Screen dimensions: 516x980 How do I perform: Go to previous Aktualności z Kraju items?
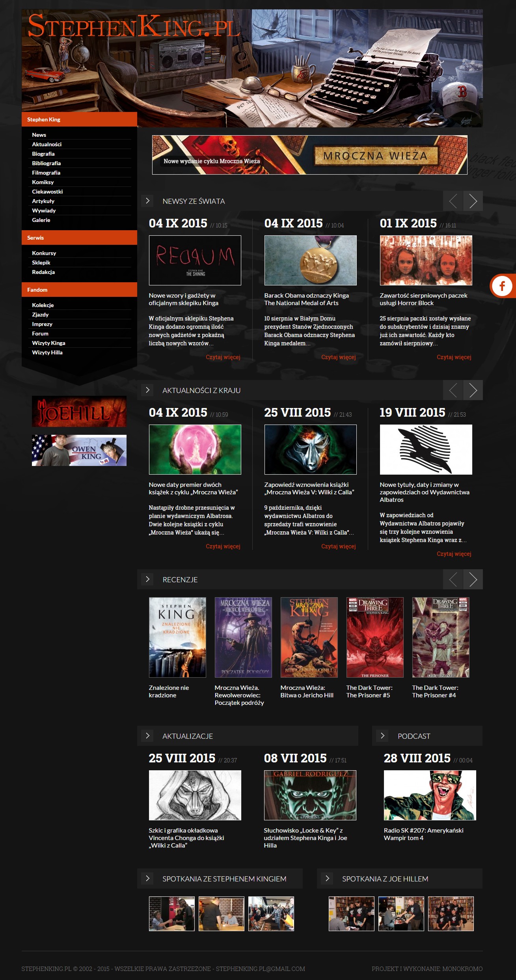tap(453, 390)
